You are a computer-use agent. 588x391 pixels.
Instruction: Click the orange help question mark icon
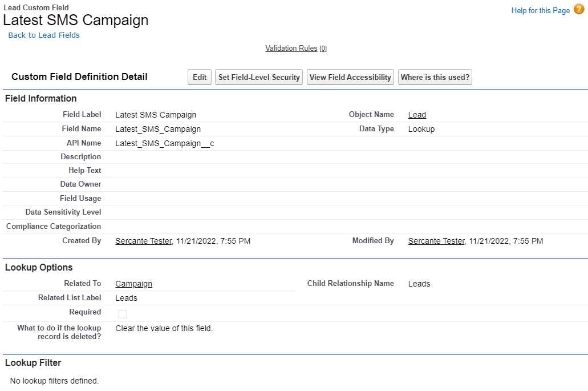pyautogui.click(x=579, y=10)
